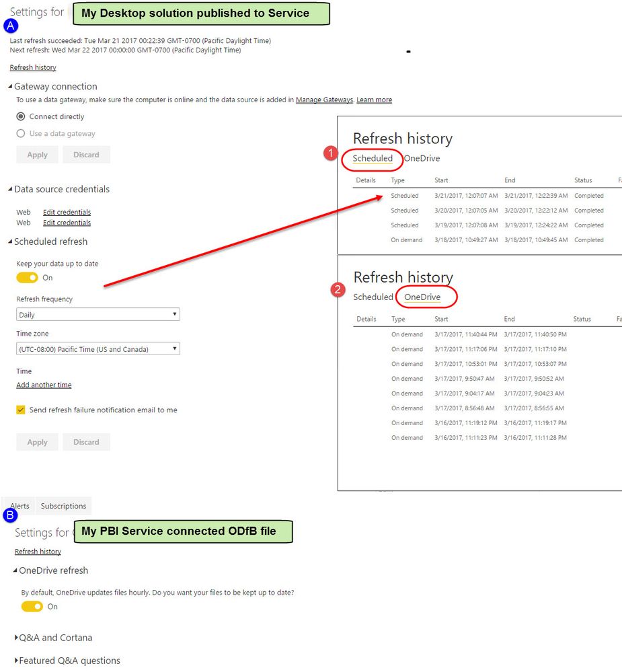Screen dimensions: 622x672
Task: Toggle the OneDrive refresh On switch
Action: click(x=32, y=607)
